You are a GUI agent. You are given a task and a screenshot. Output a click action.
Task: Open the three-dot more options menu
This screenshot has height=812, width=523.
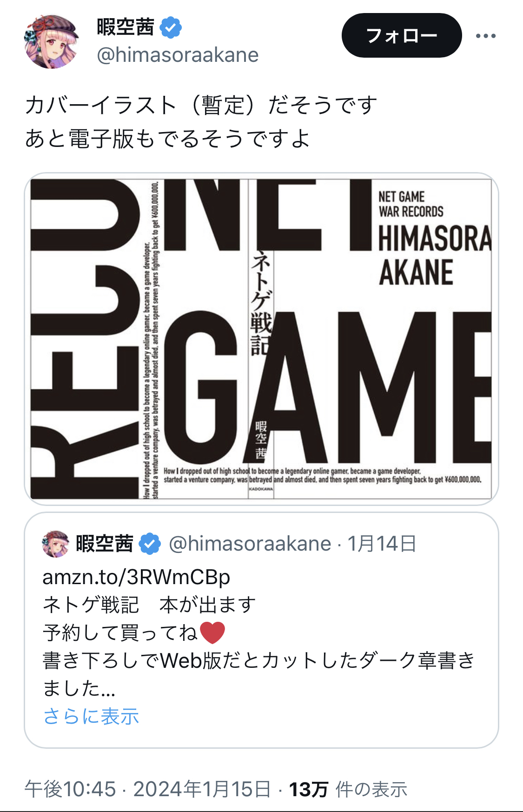click(x=486, y=36)
